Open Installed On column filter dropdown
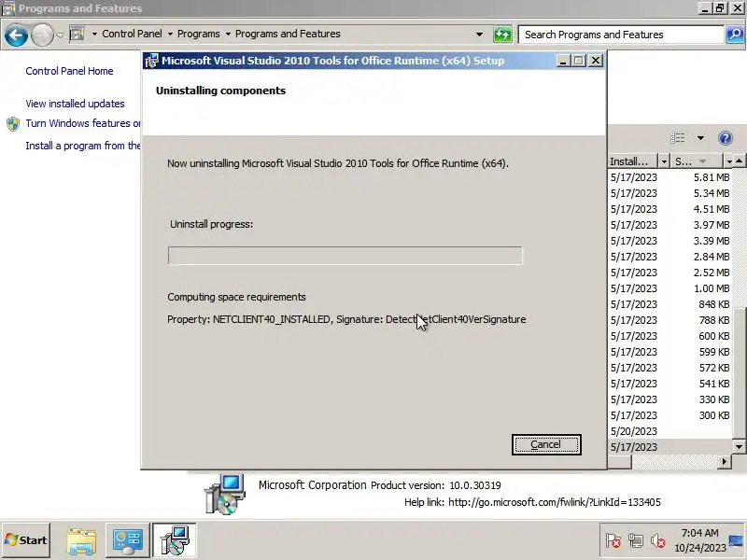 664,161
